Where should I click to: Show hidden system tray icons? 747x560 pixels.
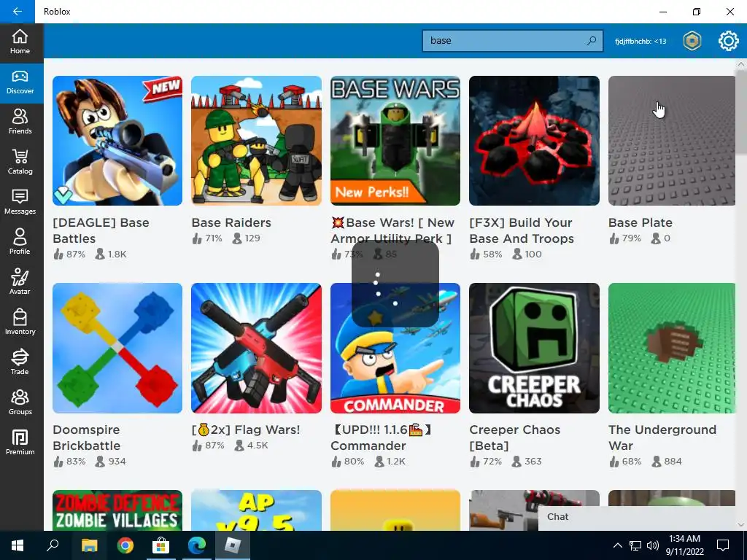(x=617, y=545)
